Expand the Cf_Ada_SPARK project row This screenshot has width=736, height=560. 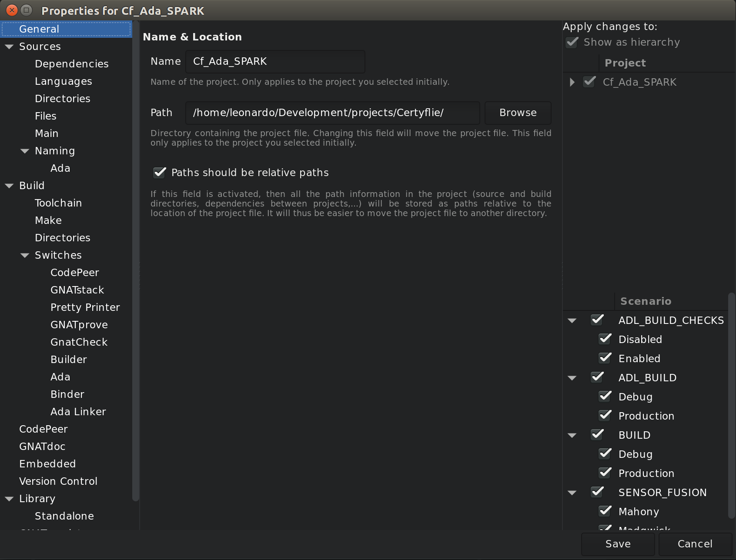(572, 82)
